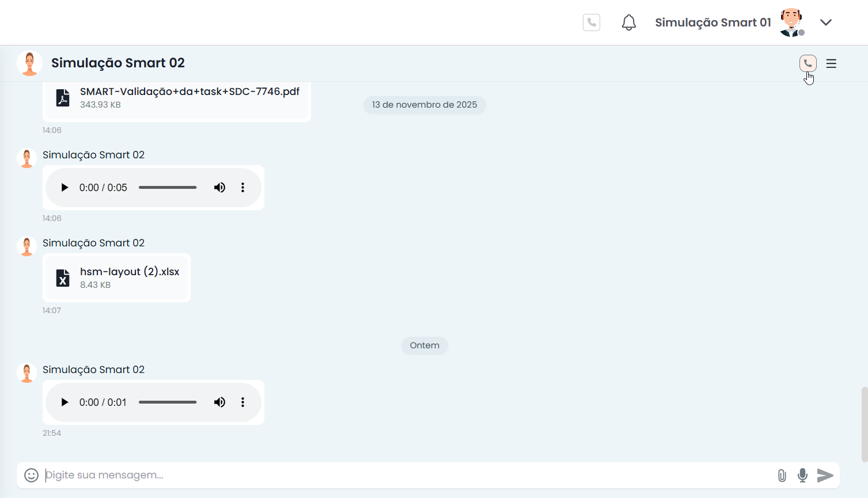Click Simulação Smart 02 avatar in header
The width and height of the screenshot is (868, 498).
[29, 63]
